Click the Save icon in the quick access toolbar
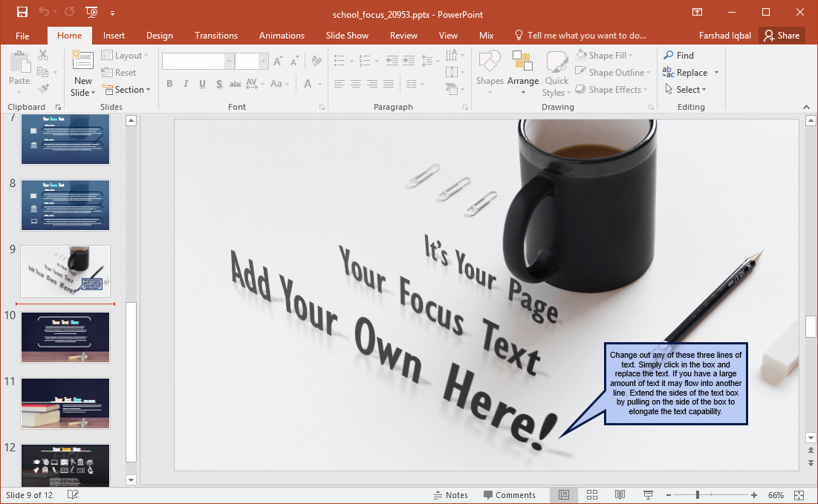This screenshot has width=818, height=504. [22, 12]
